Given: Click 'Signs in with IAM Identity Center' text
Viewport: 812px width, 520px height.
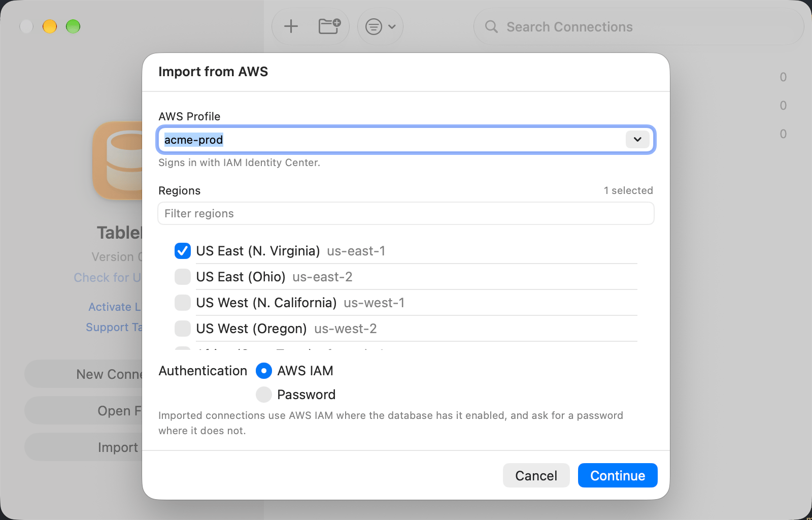Looking at the screenshot, I should (x=239, y=162).
